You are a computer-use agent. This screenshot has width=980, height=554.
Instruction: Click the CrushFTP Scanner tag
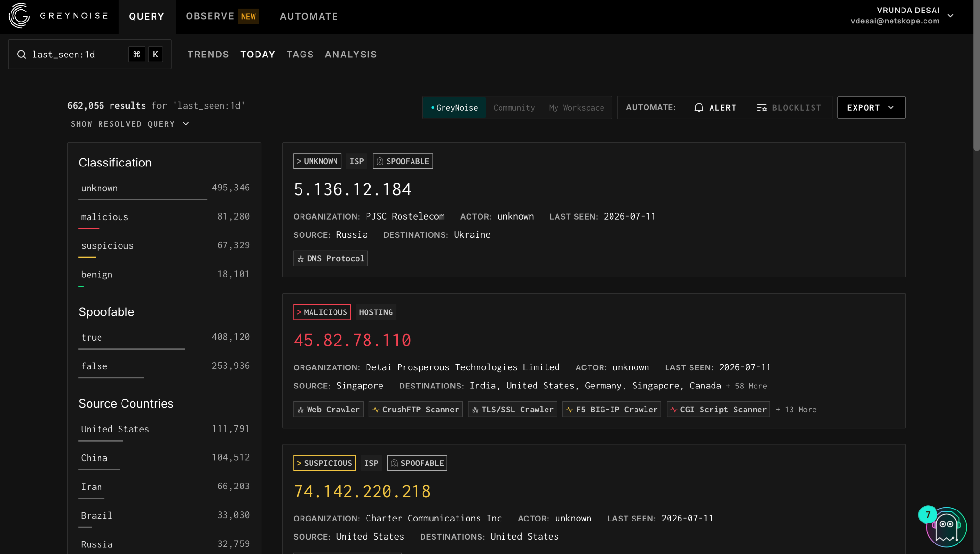pos(416,410)
